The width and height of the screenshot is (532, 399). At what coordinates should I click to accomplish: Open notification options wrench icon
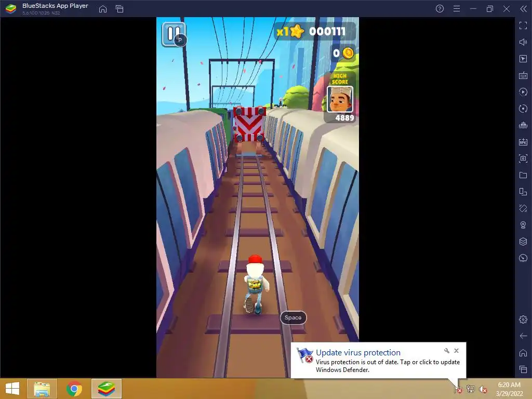coord(446,351)
